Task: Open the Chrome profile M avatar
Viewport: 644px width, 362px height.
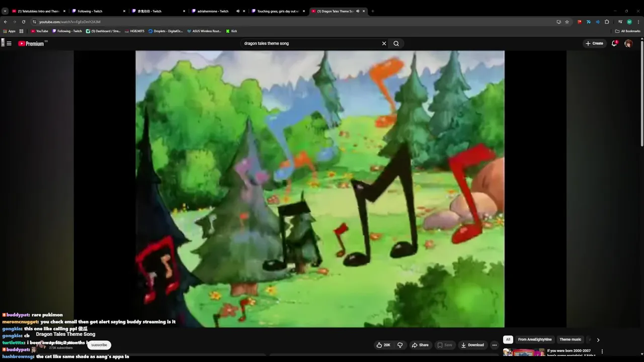Action: click(629, 22)
